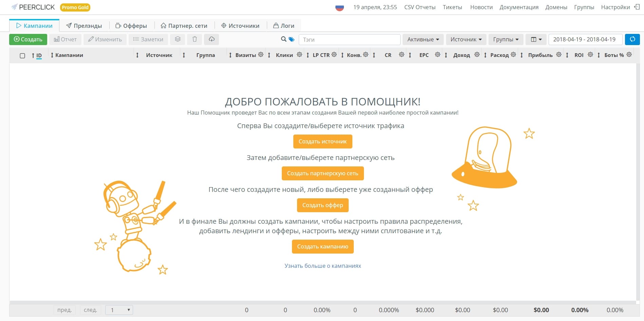The width and height of the screenshot is (644, 321).
Task: Toggle the select-all campaigns checkbox
Action: pos(22,56)
